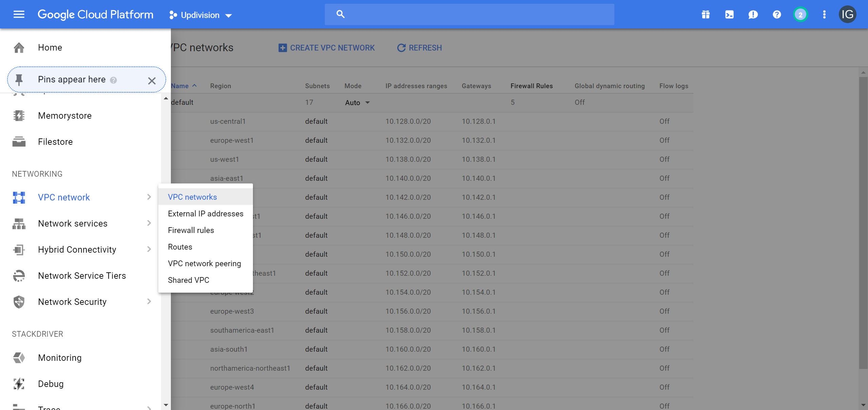The width and height of the screenshot is (868, 410).
Task: Click the europe-west4 region cell
Action: point(232,387)
